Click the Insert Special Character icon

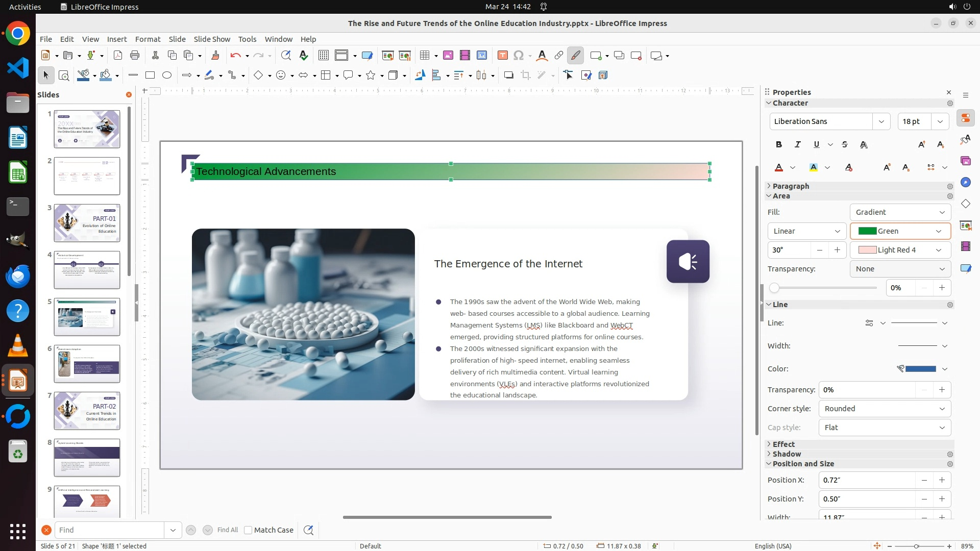[519, 56]
